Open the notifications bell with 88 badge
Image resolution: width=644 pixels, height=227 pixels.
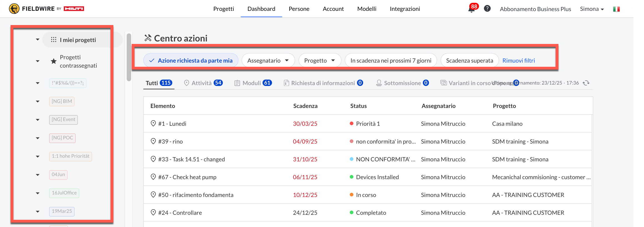pyautogui.click(x=471, y=9)
